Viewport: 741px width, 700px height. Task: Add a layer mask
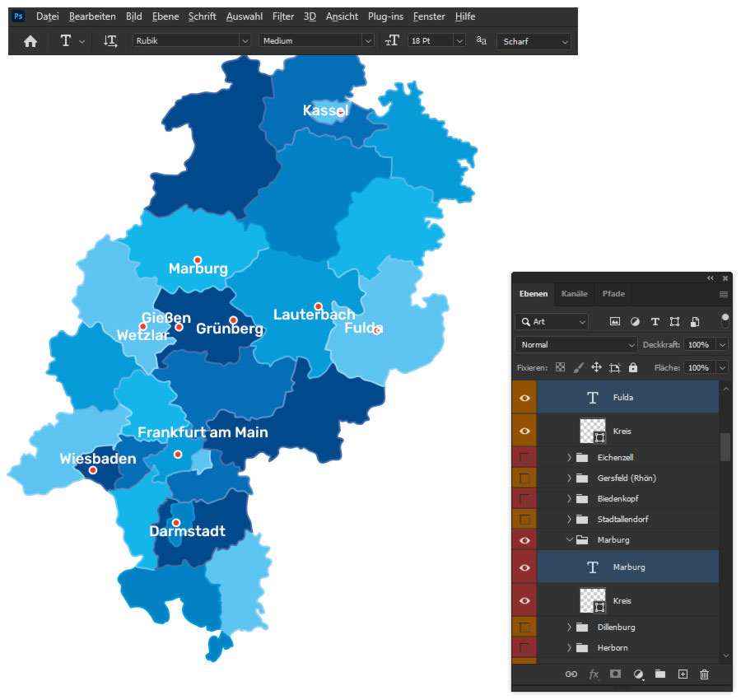click(615, 674)
